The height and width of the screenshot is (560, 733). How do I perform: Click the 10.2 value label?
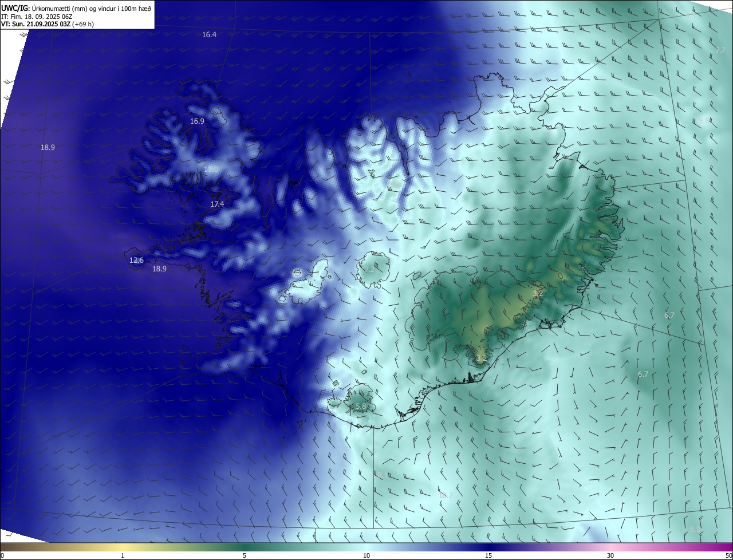tap(446, 495)
